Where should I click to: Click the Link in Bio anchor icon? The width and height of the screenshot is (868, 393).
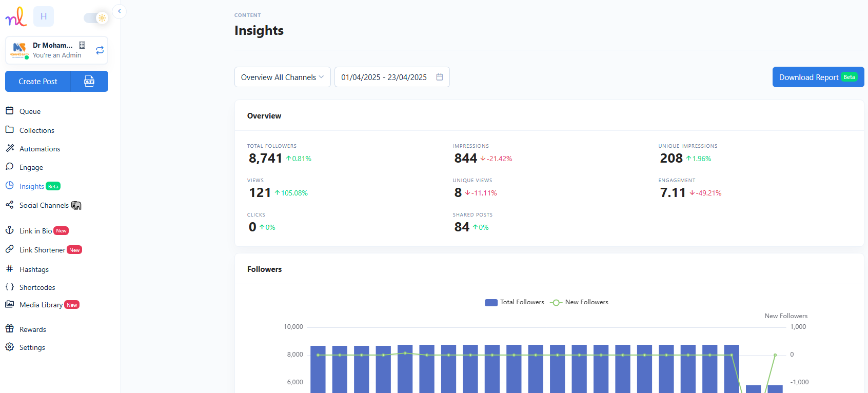(10, 230)
